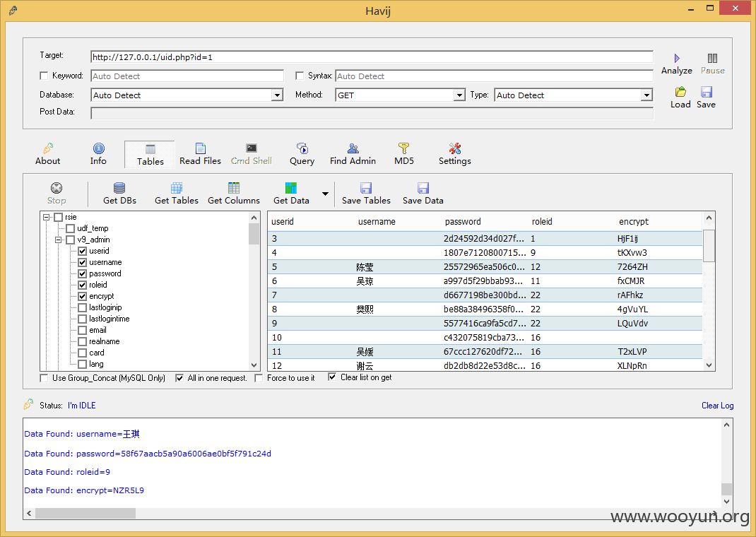Check the email column checkbox

click(x=83, y=330)
